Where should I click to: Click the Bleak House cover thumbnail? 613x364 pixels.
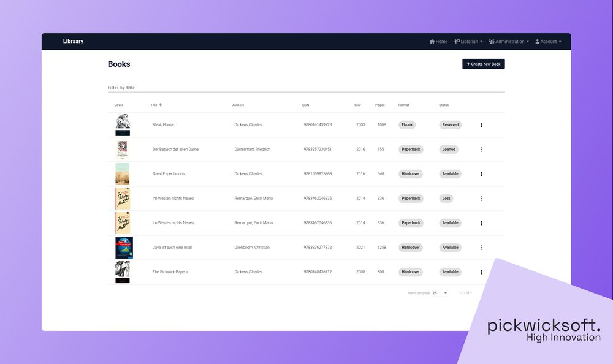123,125
